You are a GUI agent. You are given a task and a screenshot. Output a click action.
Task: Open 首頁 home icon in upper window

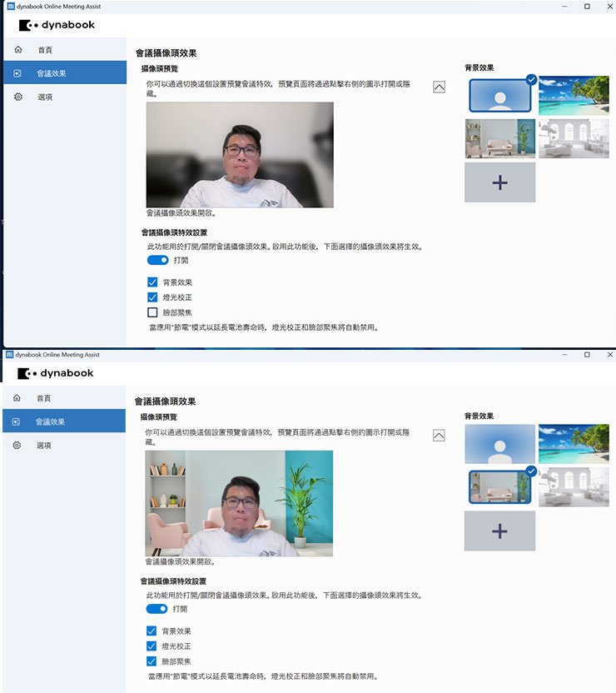pyautogui.click(x=18, y=49)
